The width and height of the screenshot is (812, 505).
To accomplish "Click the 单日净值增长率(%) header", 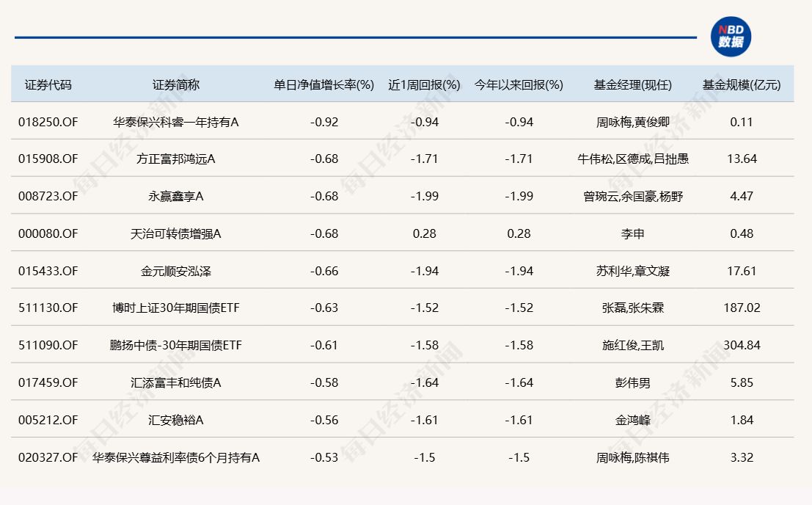I will [323, 84].
